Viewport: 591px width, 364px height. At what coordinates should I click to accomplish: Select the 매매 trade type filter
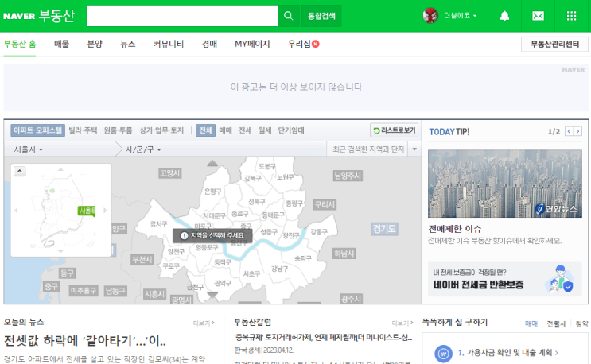pyautogui.click(x=225, y=130)
